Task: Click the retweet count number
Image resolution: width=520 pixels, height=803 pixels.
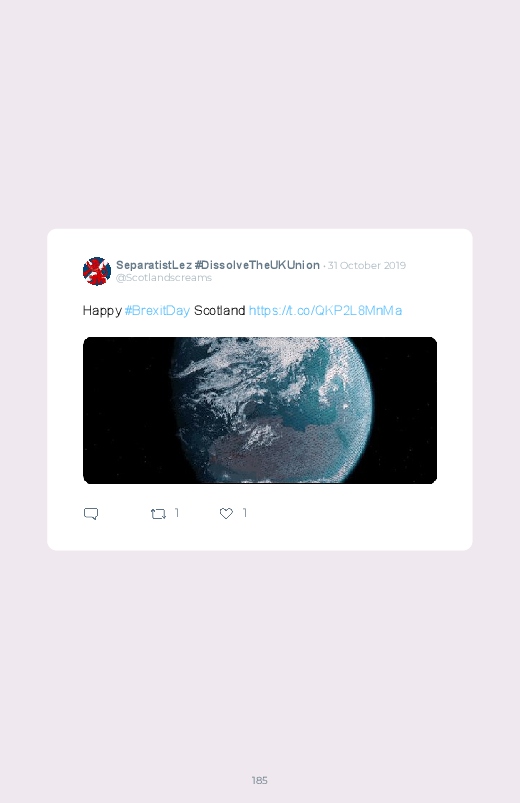Action: click(177, 513)
